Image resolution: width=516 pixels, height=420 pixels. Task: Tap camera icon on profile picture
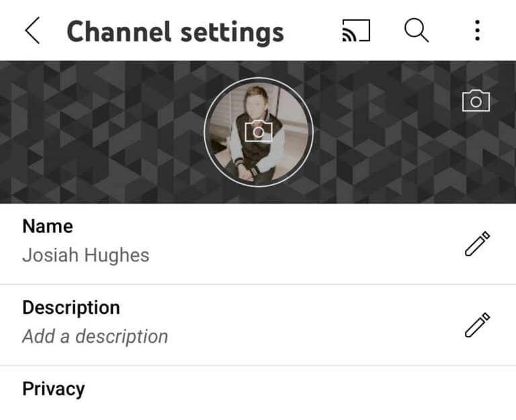[x=259, y=131]
